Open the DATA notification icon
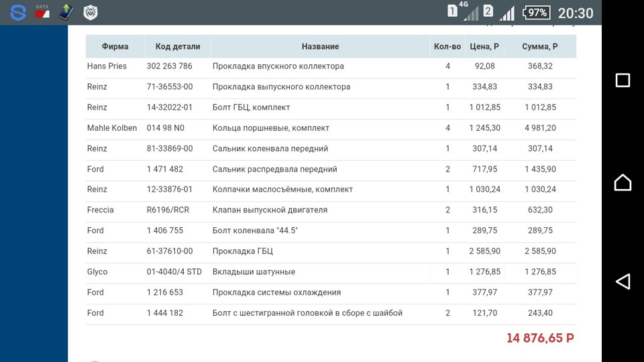The height and width of the screenshot is (362, 644). tap(42, 12)
